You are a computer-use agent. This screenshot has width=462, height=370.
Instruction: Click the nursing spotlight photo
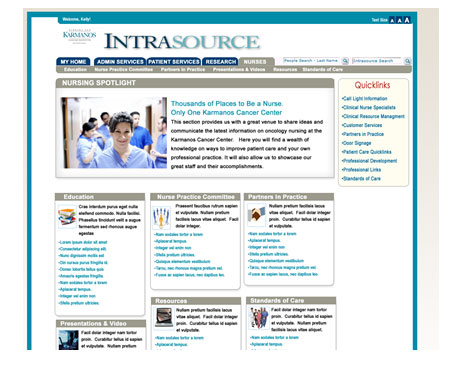tap(114, 133)
